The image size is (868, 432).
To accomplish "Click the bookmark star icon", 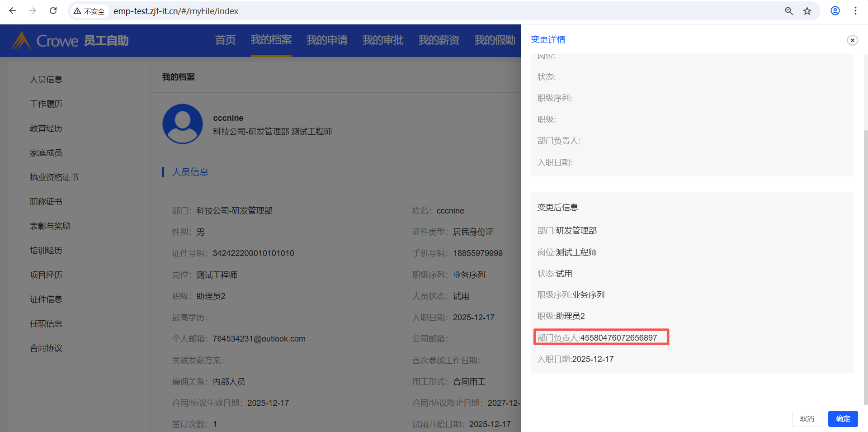I will pos(807,11).
